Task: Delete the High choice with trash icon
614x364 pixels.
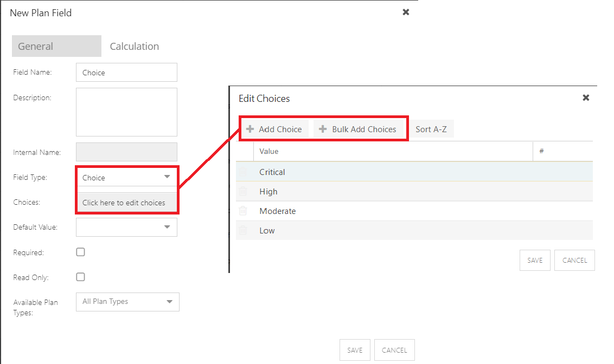Action: tap(243, 191)
